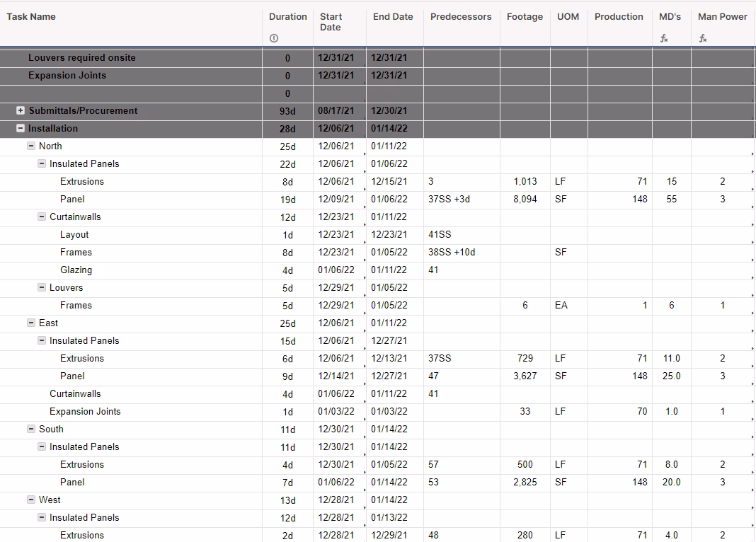This screenshot has width=756, height=542.
Task: Click the Predecessors column header
Action: [x=460, y=16]
